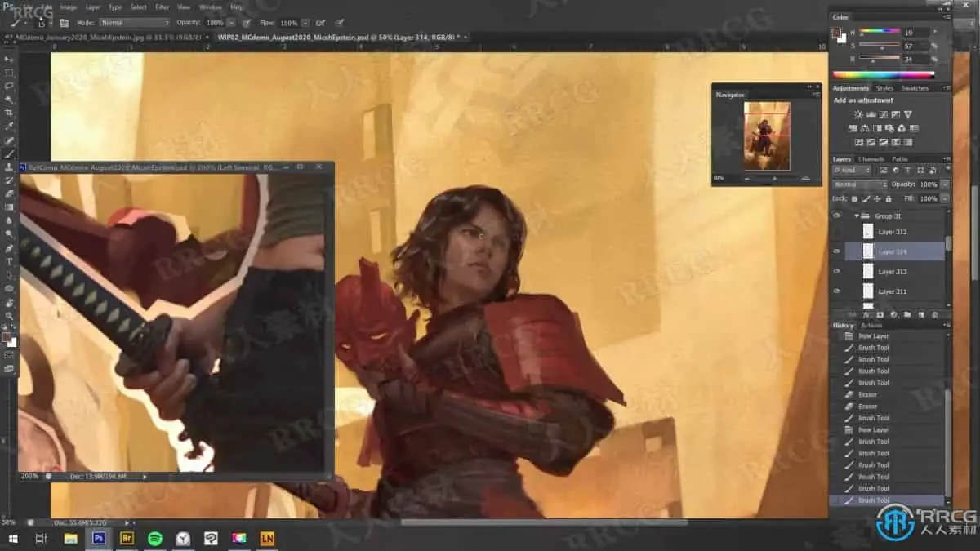Add Vibrance adjustment icon
Viewport: 980px width, 551px height.
[x=908, y=114]
